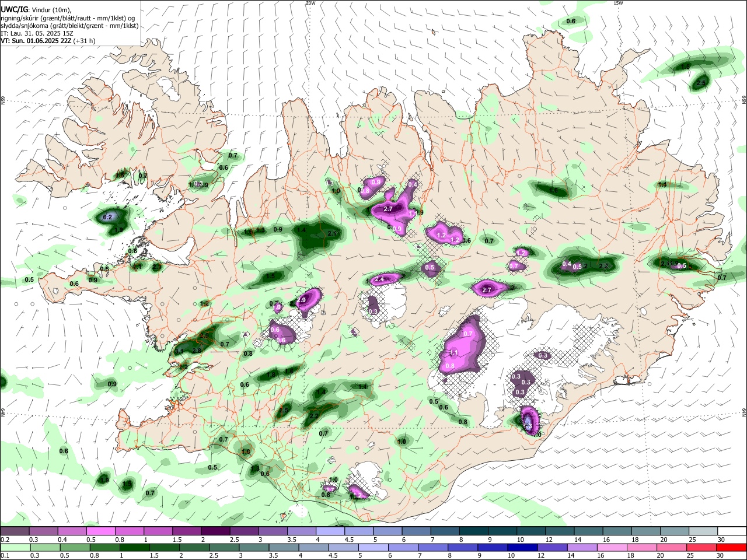Click the 2.8 rain value on dark green band
The height and width of the screenshot is (560, 747).
[x=197, y=350]
